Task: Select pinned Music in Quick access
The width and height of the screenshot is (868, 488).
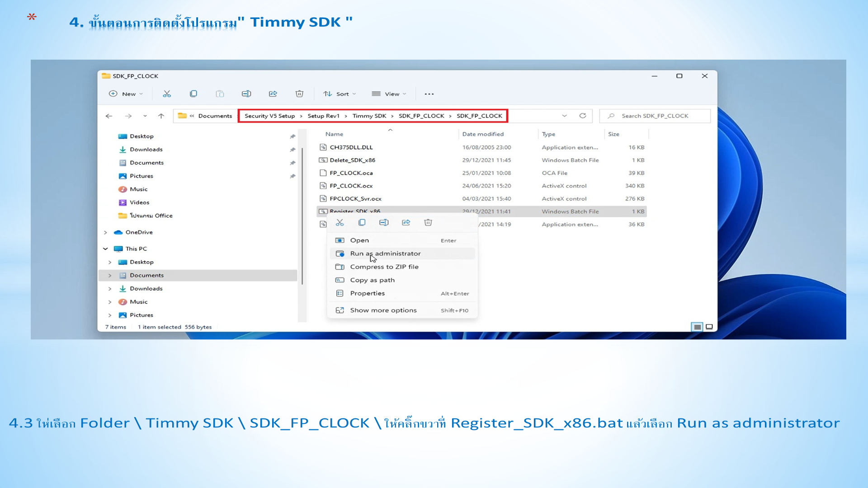Action: tap(138, 189)
